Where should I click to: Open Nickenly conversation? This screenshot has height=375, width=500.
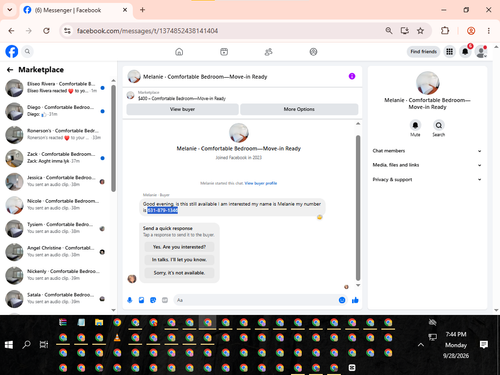[x=56, y=275]
